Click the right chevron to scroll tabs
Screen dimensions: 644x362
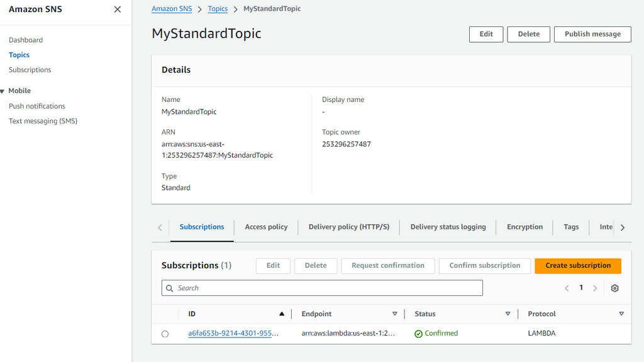pyautogui.click(x=623, y=227)
